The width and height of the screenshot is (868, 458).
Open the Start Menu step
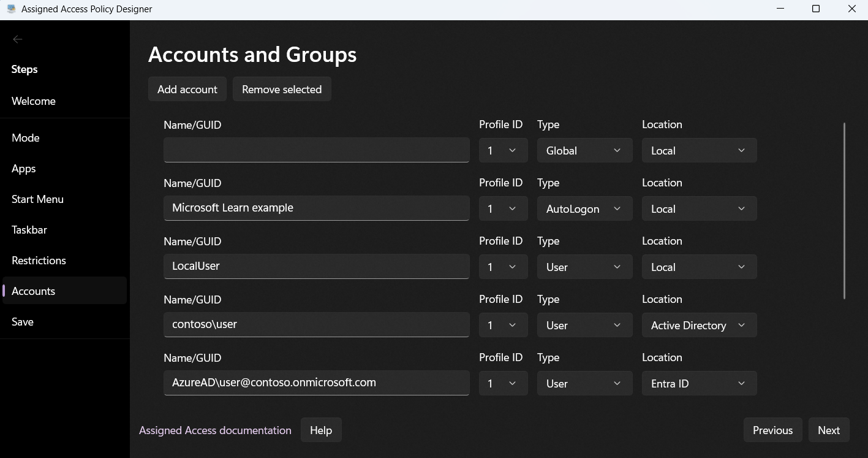point(64,199)
